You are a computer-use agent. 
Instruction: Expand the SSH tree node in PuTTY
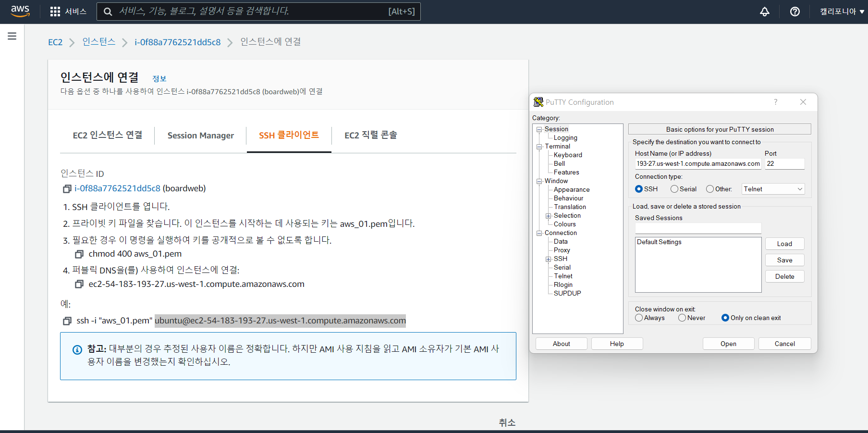pos(548,259)
